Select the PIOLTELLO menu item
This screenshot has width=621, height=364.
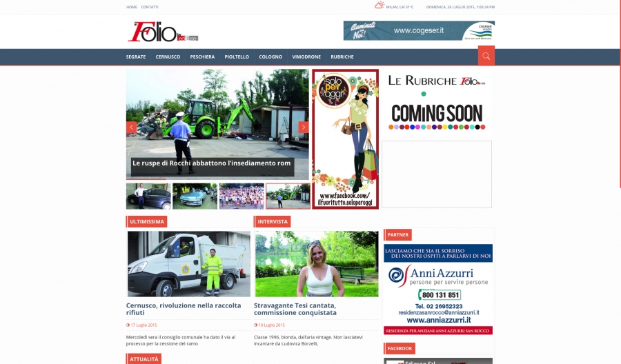coord(237,57)
